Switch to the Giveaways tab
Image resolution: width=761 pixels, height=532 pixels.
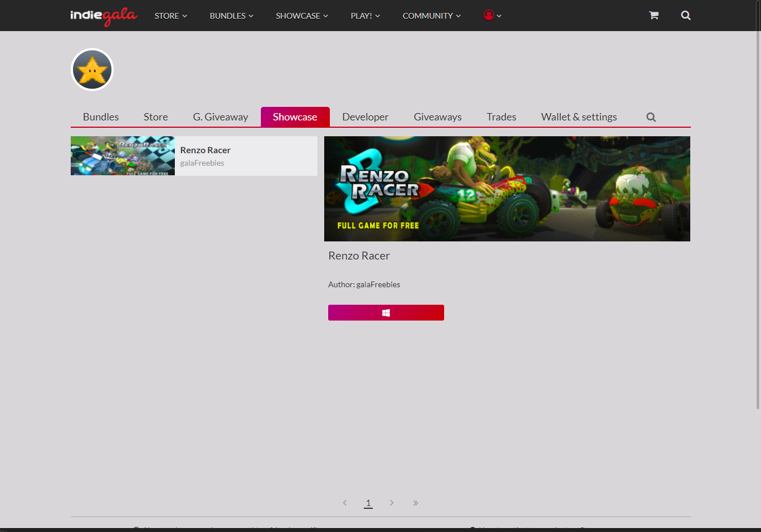click(x=438, y=117)
